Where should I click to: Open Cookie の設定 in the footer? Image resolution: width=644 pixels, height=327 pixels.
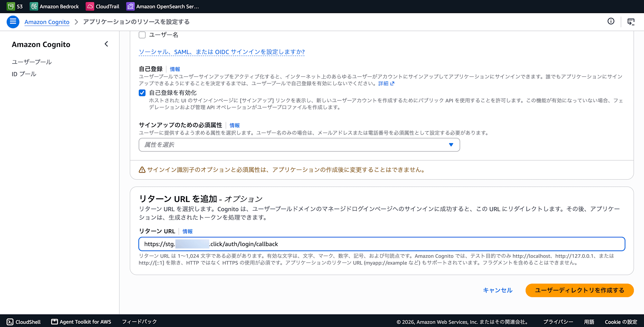(621, 322)
